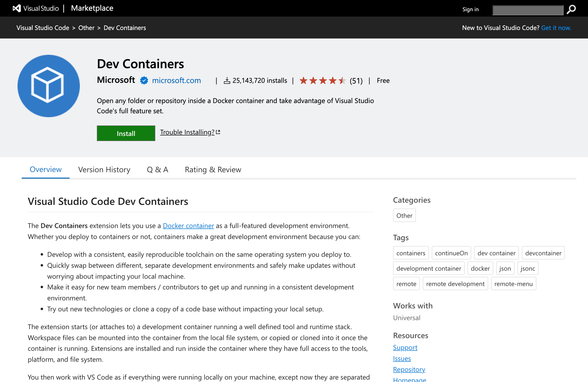Open the microsoft.com publisher link
The width and height of the screenshot is (588, 382).
(176, 80)
